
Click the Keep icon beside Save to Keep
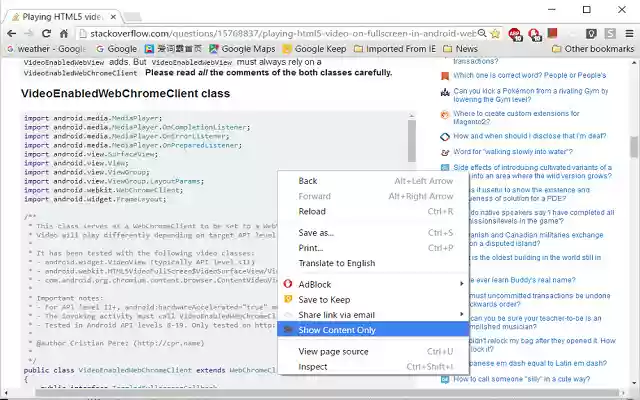(x=288, y=299)
